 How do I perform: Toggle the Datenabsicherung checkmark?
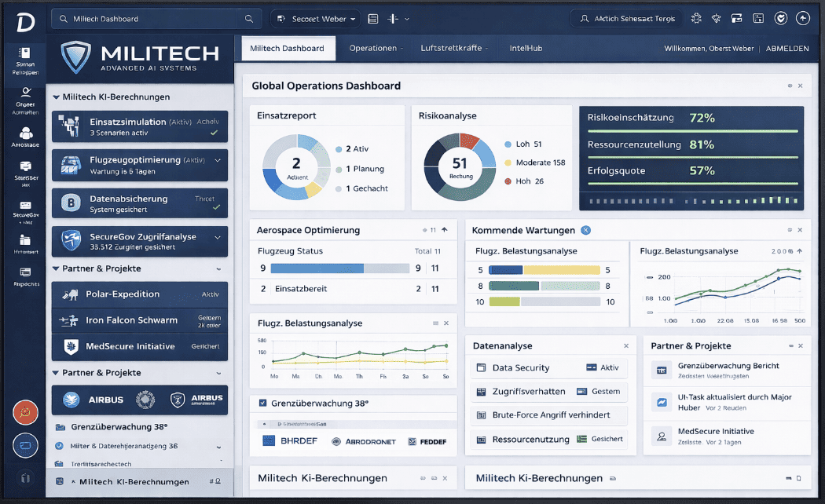[216, 209]
